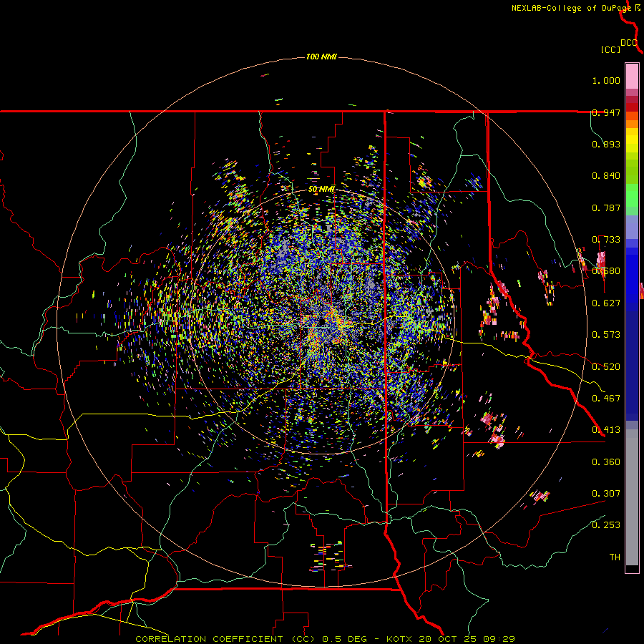Screen dimensions: 644x644
Task: Click the 0.360 value on the color scale
Action: [x=606, y=462]
